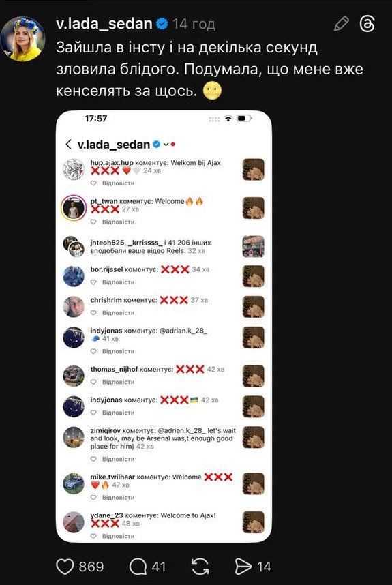This screenshot has height=585, width=392.
Task: Open post thumbnail next to ydane_23 comment
Action: (253, 522)
